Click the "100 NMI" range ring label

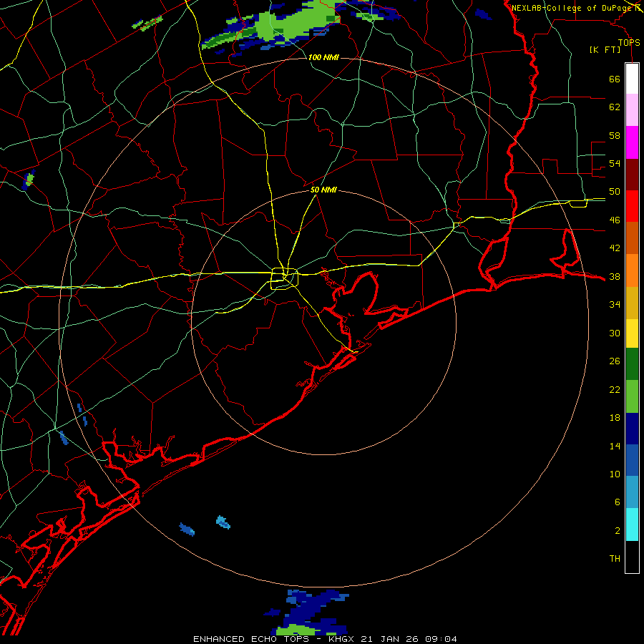coord(323,57)
